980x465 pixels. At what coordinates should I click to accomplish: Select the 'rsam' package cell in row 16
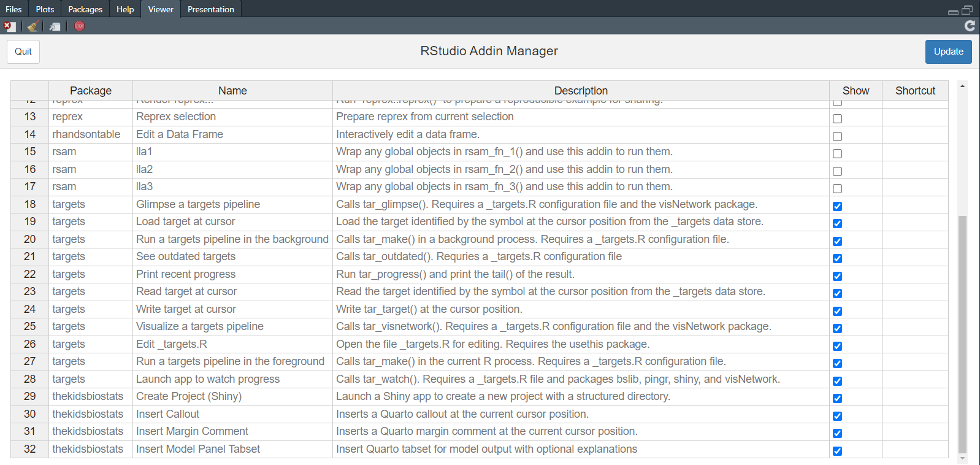91,169
